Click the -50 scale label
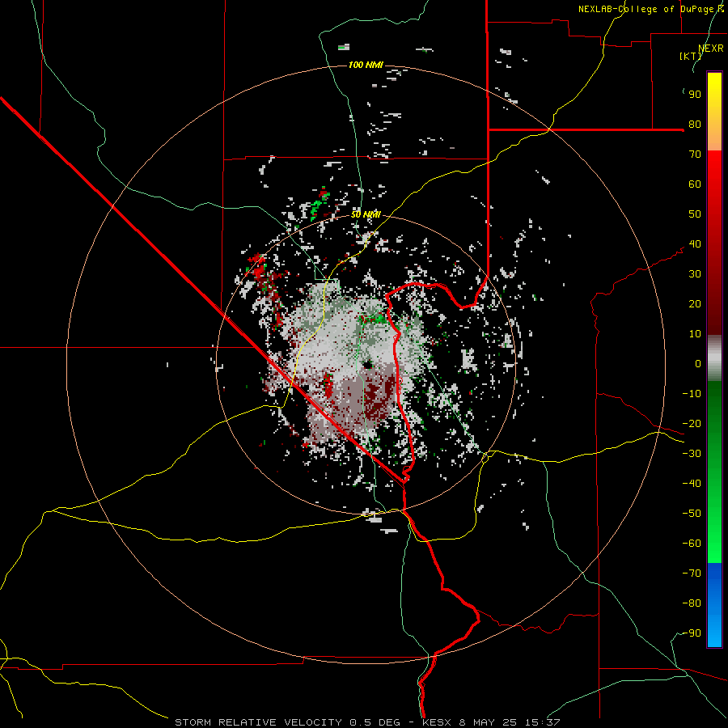The width and height of the screenshot is (728, 728). 692,514
